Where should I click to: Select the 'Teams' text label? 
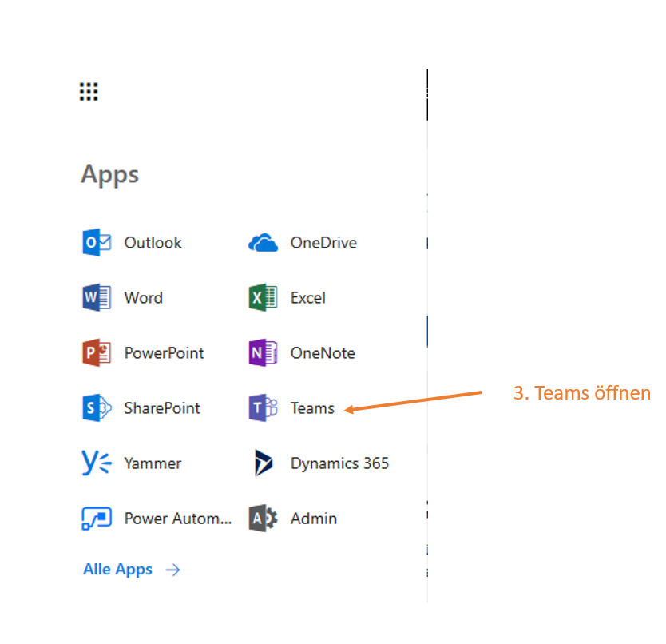312,408
